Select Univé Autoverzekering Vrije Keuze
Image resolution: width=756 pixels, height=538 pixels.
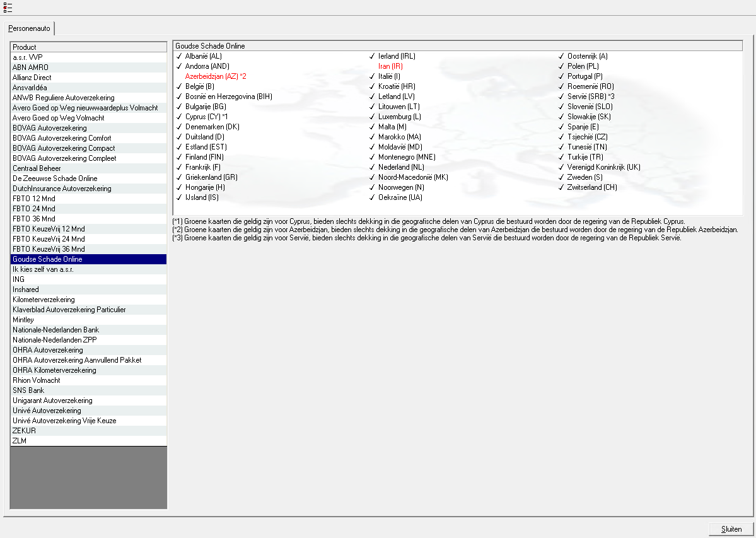pyautogui.click(x=88, y=421)
